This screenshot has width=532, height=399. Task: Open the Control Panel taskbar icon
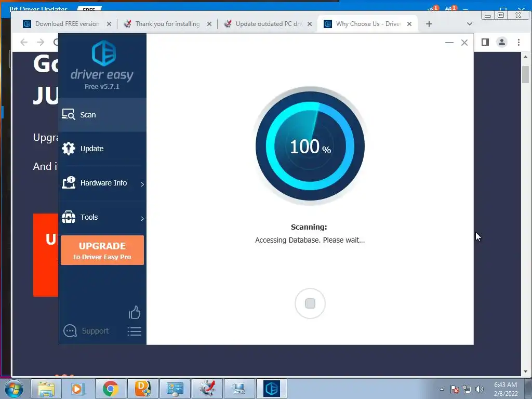pyautogui.click(x=175, y=389)
